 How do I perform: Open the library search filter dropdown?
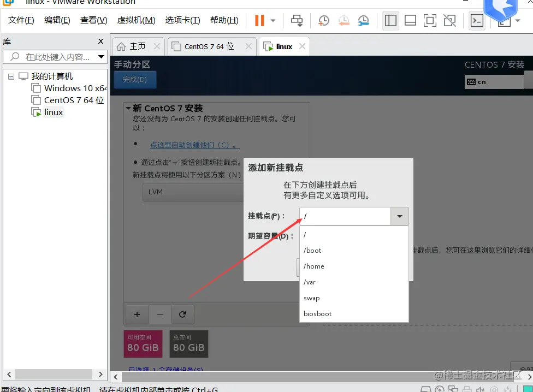(x=101, y=57)
